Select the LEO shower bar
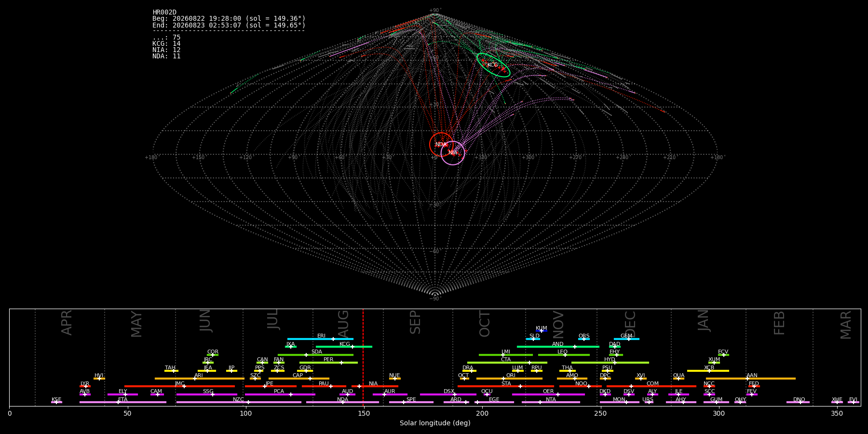This screenshot has height=434, width=868. 564,355
